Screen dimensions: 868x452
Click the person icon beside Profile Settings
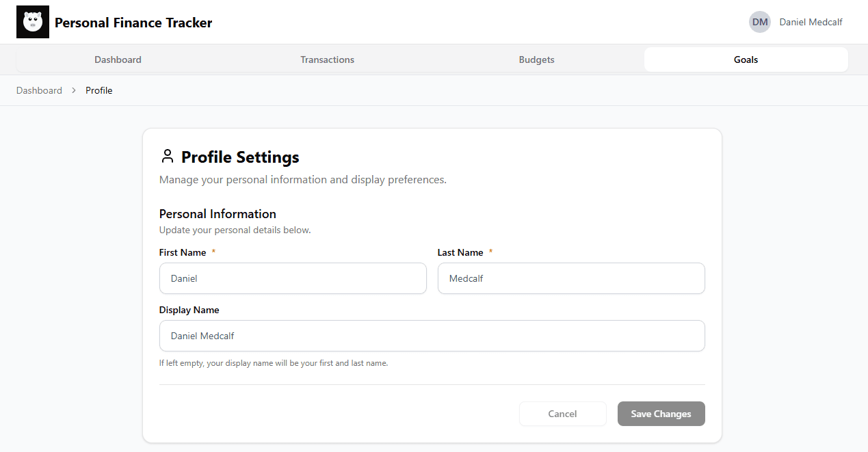[167, 157]
